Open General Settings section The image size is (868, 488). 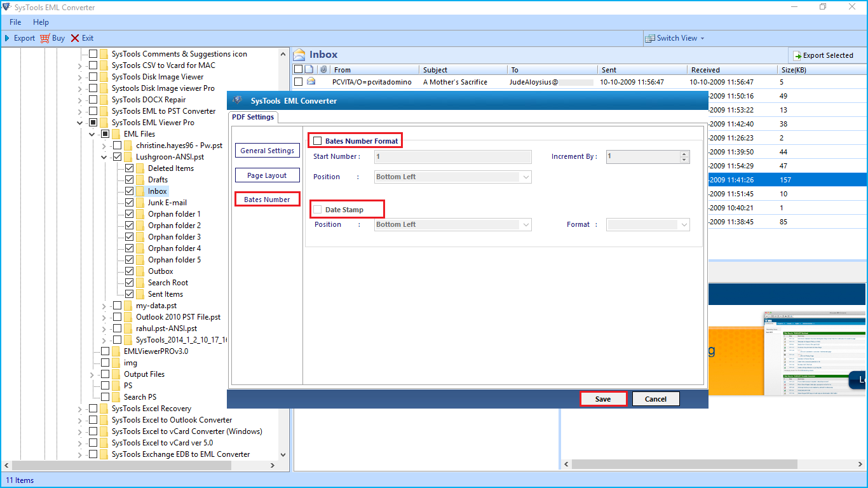click(267, 151)
